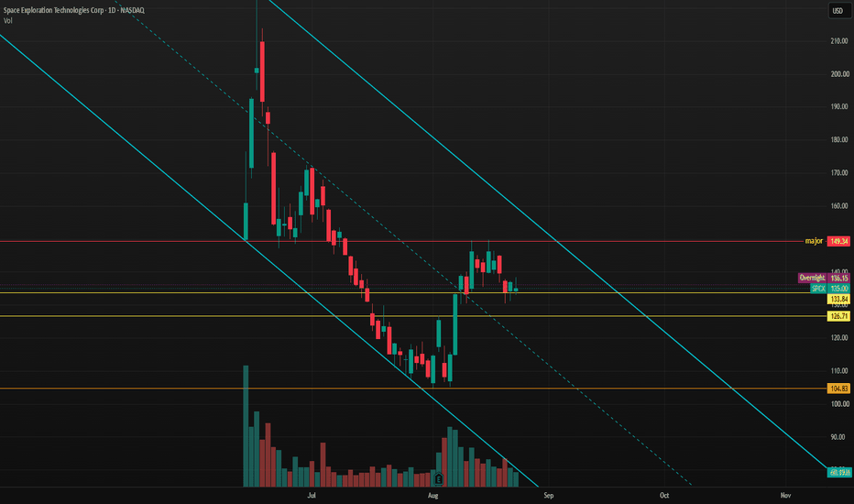Select the orange 104.83 level label
The height and width of the screenshot is (504, 854).
click(838, 389)
